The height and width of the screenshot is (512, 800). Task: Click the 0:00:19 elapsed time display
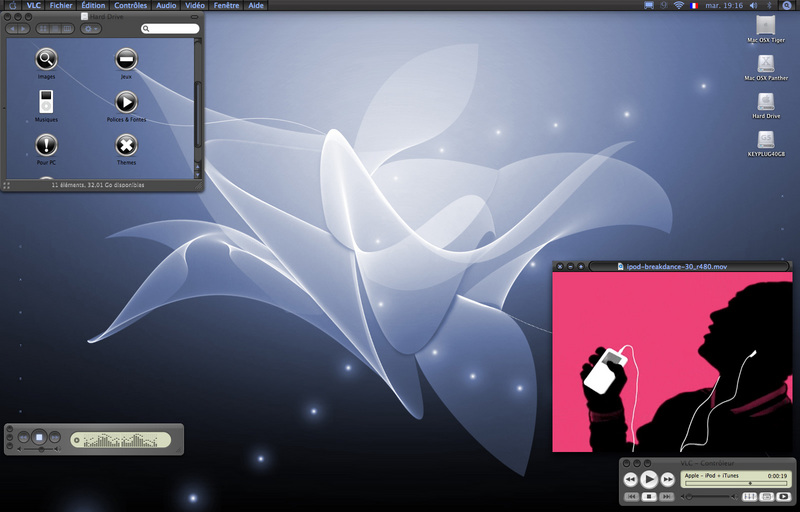pos(777,476)
